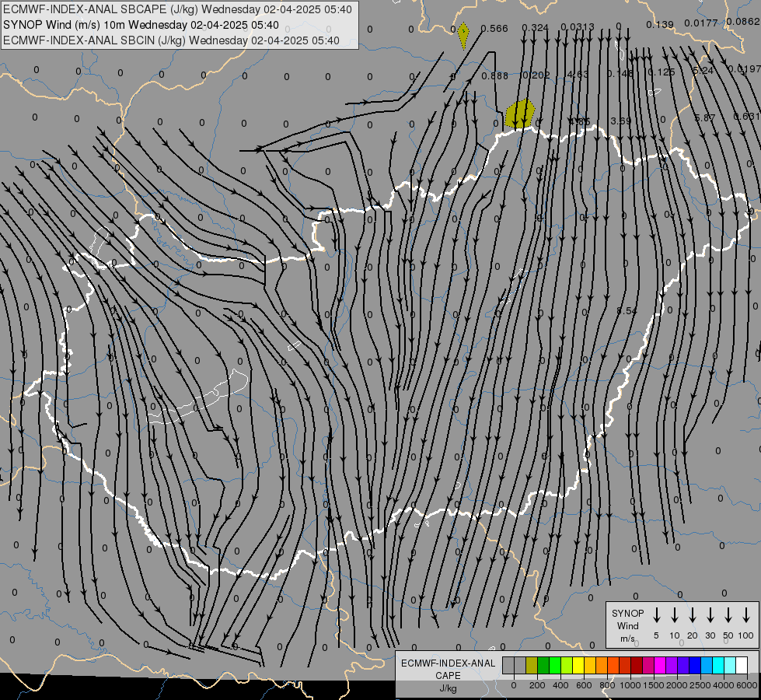The width and height of the screenshot is (761, 700).
Task: Select the olive CAPE legend swatch
Action: coord(532,666)
